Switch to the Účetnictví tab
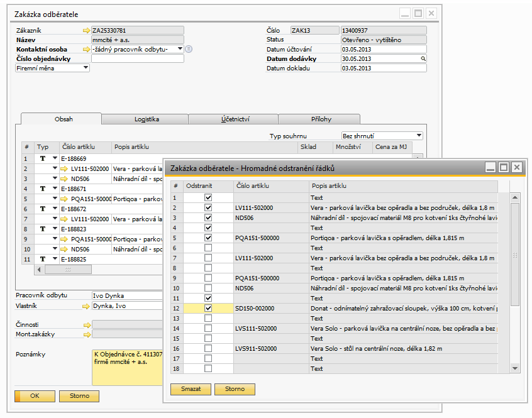 point(233,119)
